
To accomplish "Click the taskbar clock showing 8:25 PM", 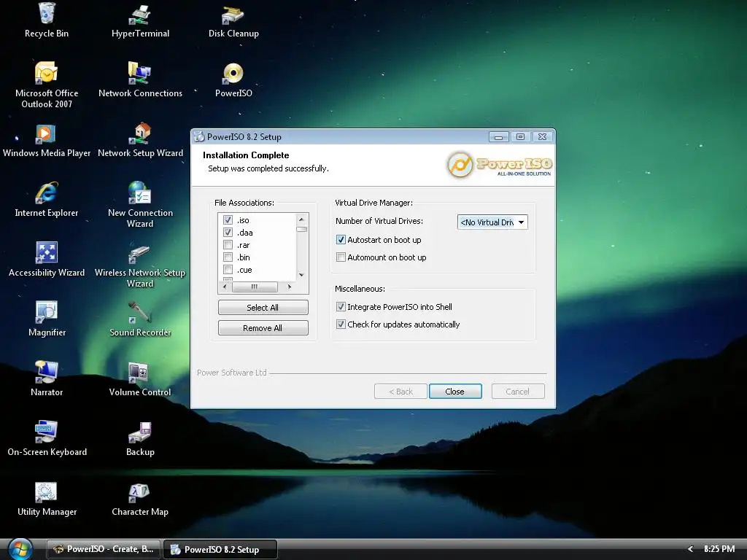I will tap(719, 549).
